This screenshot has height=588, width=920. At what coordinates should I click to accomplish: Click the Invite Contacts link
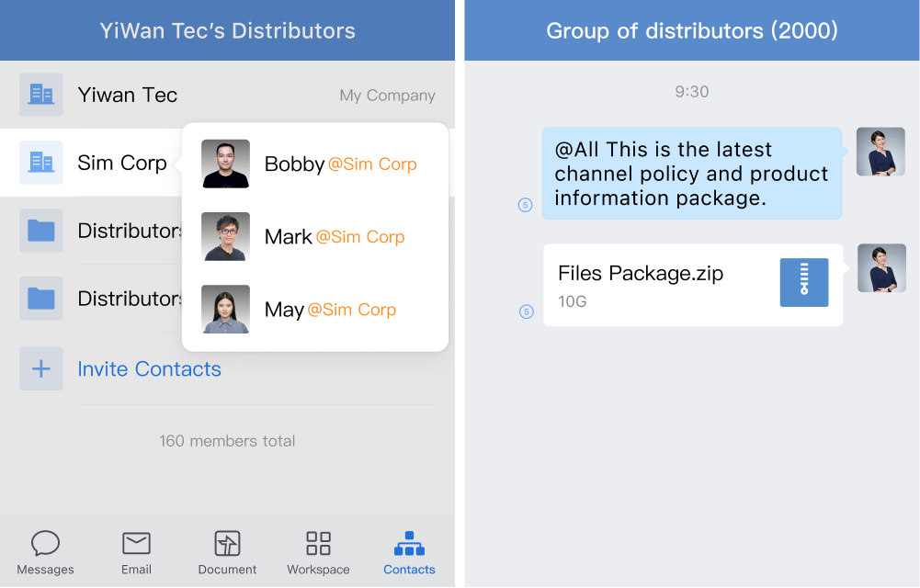pyautogui.click(x=149, y=368)
